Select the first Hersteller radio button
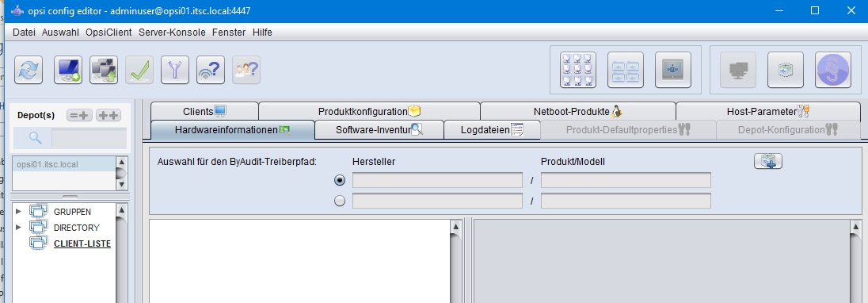 pyautogui.click(x=340, y=181)
